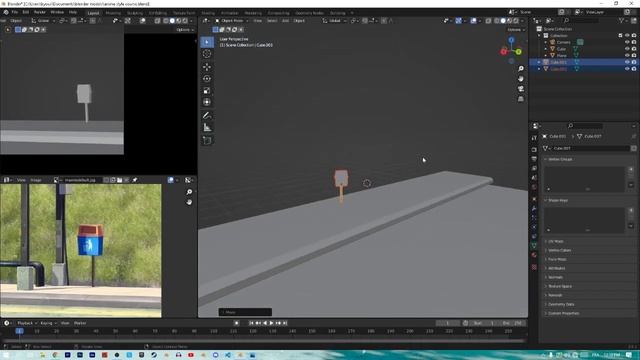Select the Annotate tool
Viewport: 640px width, 360px height.
[207, 116]
